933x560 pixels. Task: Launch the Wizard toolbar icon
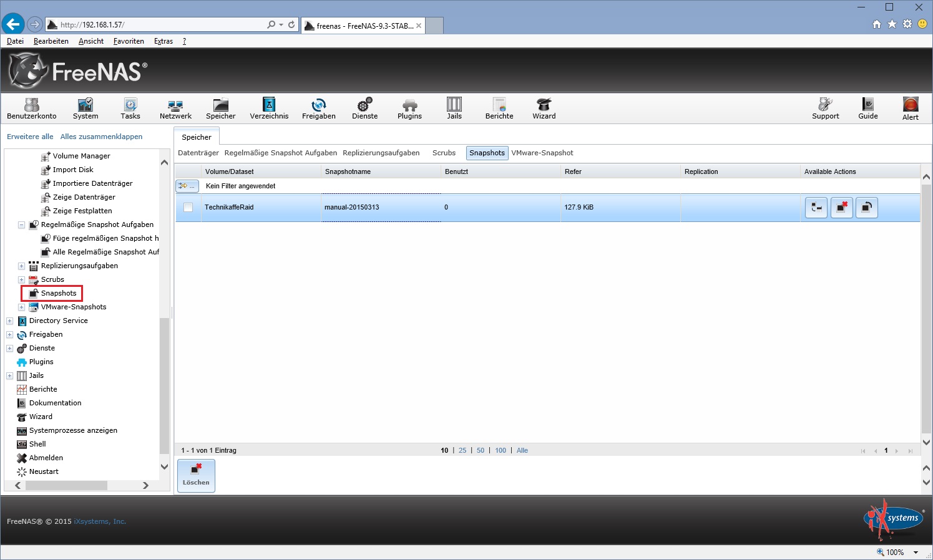[x=544, y=109]
